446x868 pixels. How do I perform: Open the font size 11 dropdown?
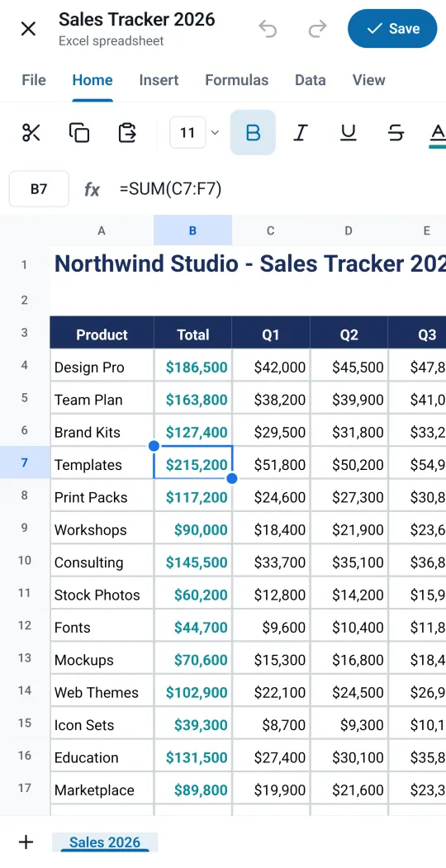tap(196, 132)
